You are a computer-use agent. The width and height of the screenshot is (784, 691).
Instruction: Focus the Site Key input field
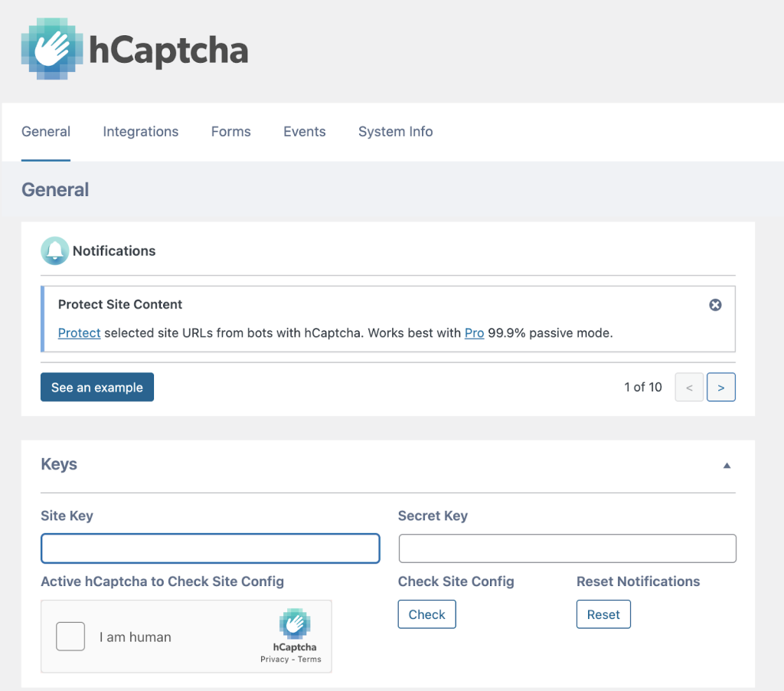(210, 549)
